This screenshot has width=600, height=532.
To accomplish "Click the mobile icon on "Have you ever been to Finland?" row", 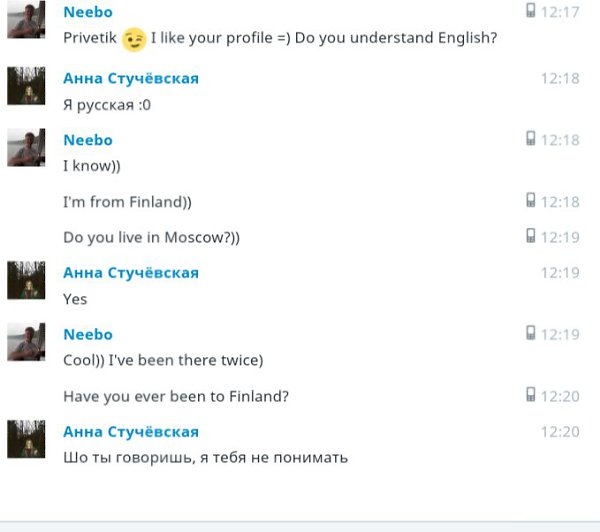I will tap(531, 395).
